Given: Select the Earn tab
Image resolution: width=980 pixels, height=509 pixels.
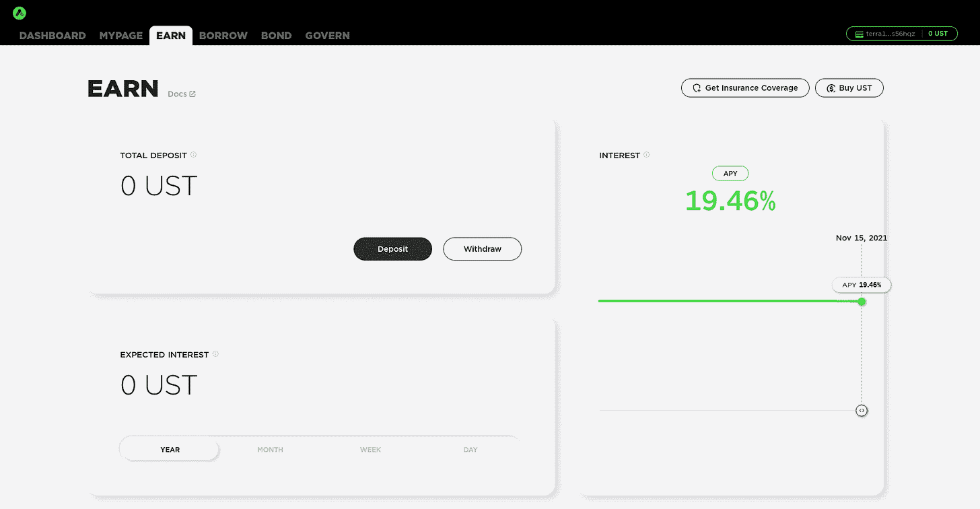Looking at the screenshot, I should 171,36.
